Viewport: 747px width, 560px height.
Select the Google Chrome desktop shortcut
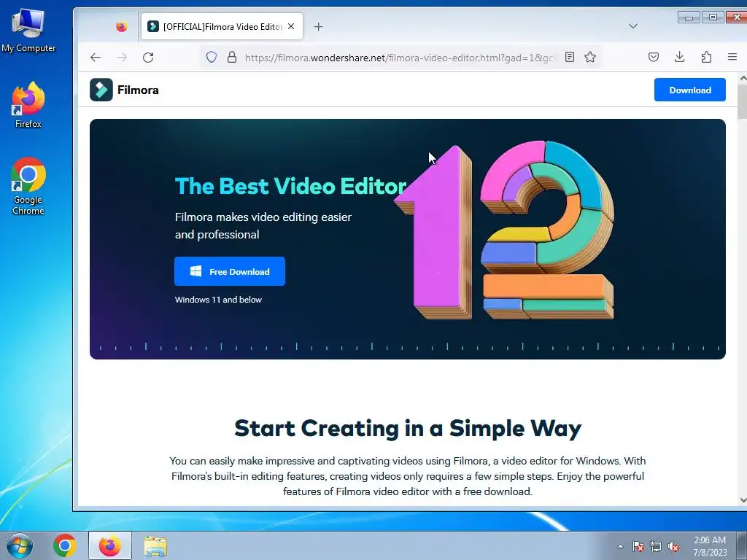[x=28, y=187]
